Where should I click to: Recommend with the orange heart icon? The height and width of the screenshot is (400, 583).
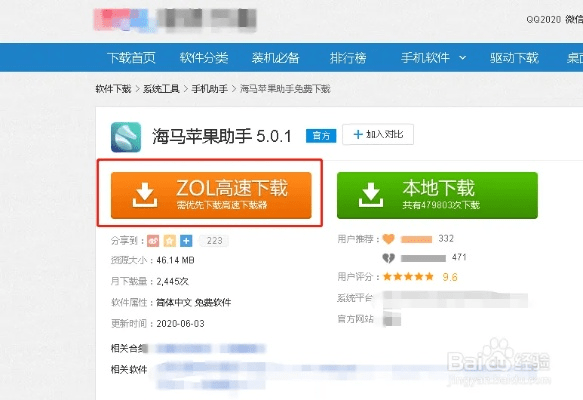click(389, 239)
